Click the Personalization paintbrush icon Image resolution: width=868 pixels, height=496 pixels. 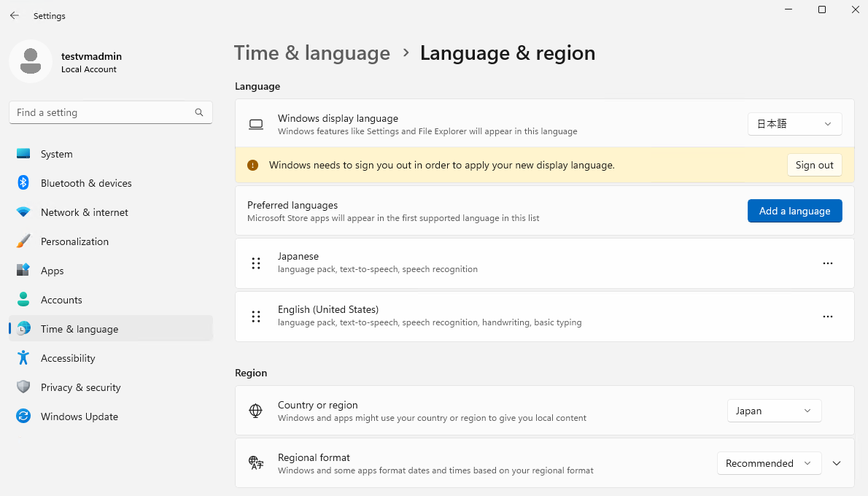pos(23,241)
